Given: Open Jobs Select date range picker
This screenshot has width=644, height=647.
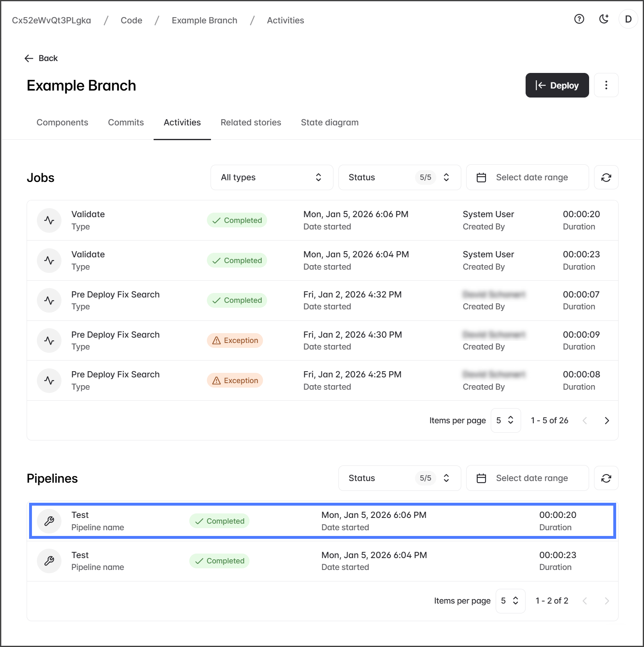Looking at the screenshot, I should point(527,177).
